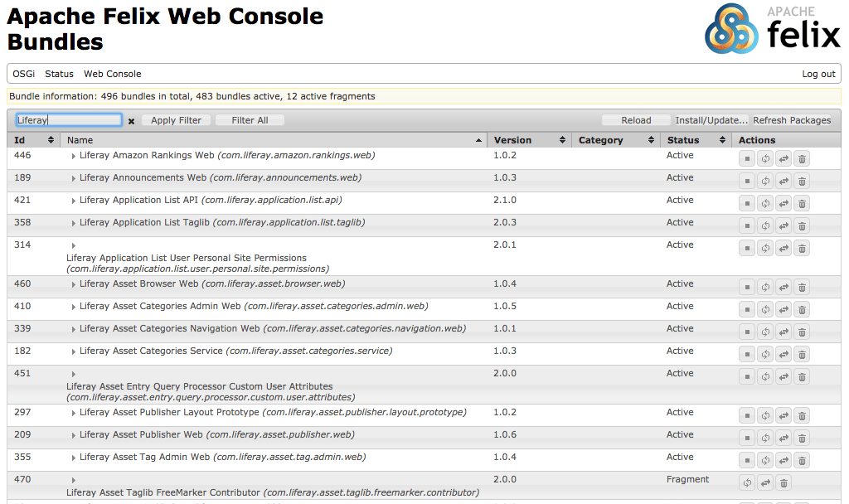Viewport: 849px width, 504px height.
Task: Expand details of bundle 314 row
Action: 73,245
